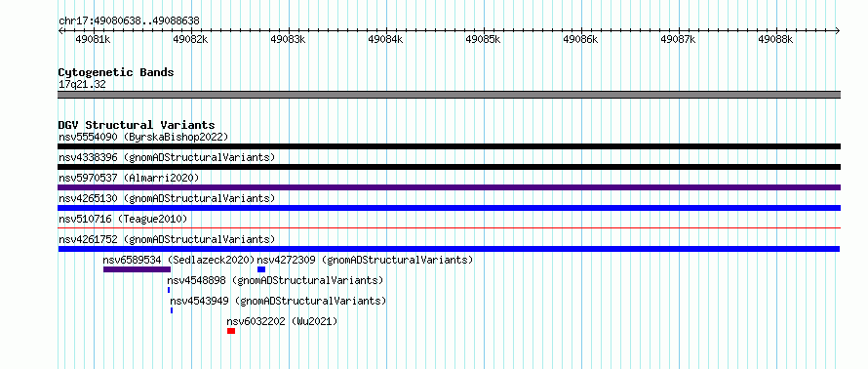Click the 49083k ruler label

tap(288, 39)
